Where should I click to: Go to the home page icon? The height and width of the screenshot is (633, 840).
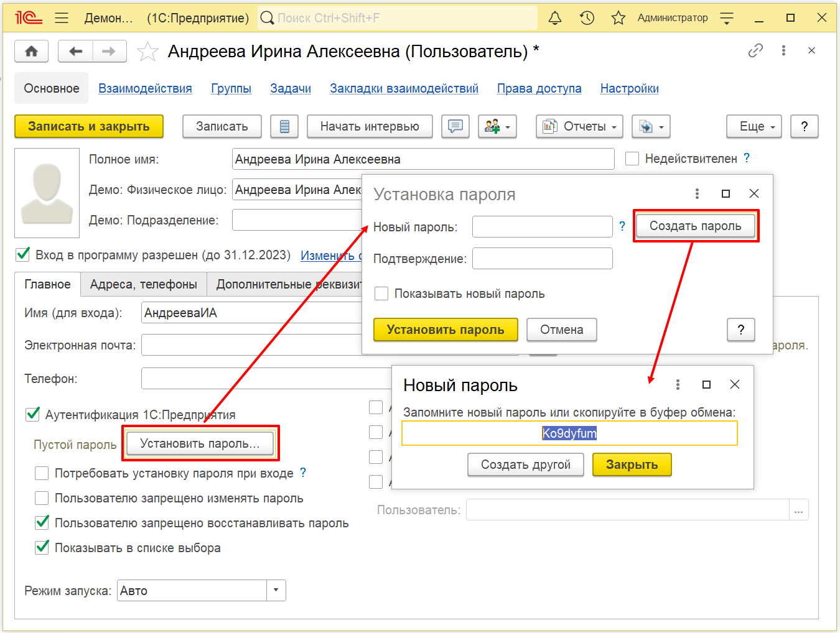click(32, 51)
